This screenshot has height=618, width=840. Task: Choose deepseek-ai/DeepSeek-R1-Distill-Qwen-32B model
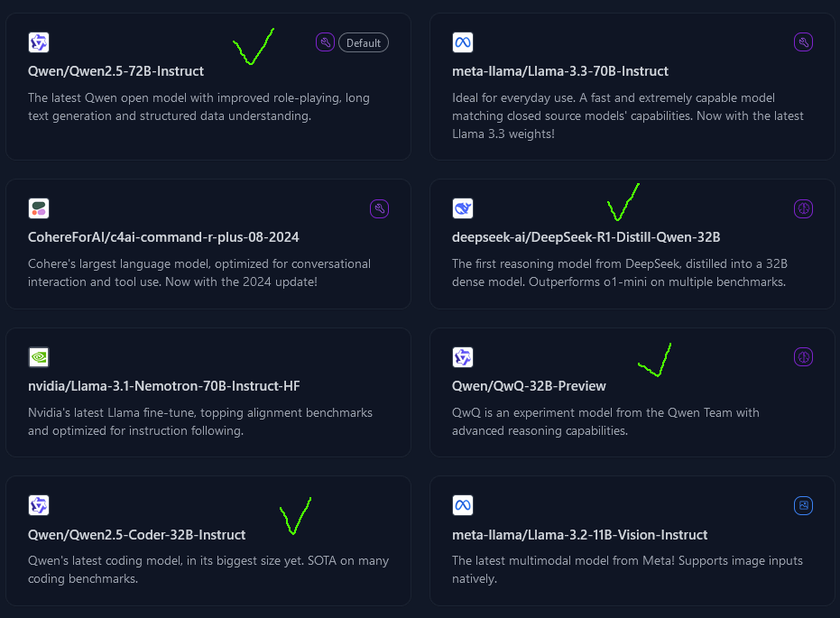coord(586,237)
